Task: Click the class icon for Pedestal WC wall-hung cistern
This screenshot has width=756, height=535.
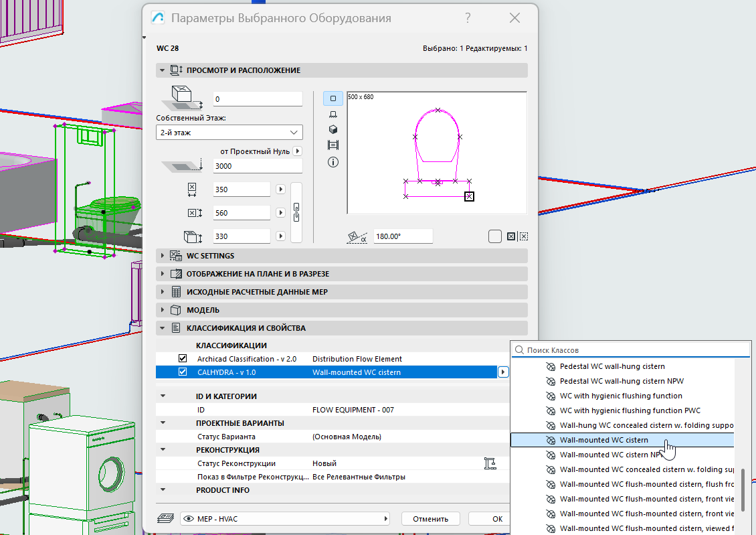Action: (x=550, y=367)
